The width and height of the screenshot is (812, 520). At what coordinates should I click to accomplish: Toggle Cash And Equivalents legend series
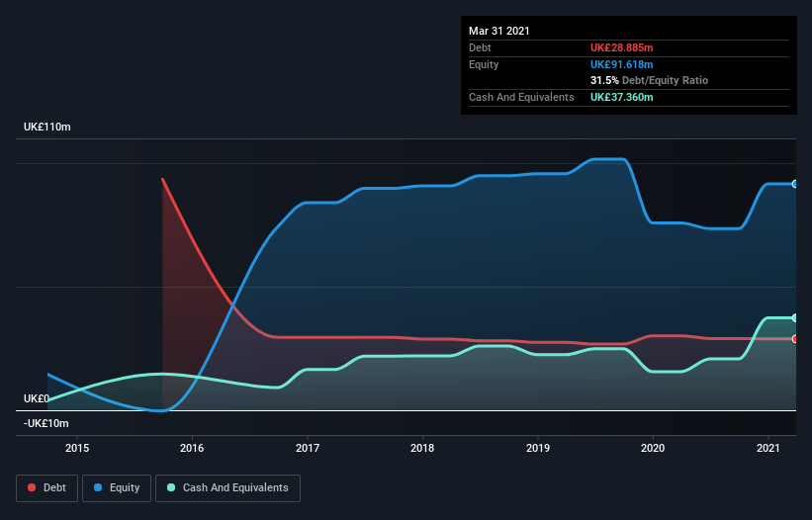[227, 488]
